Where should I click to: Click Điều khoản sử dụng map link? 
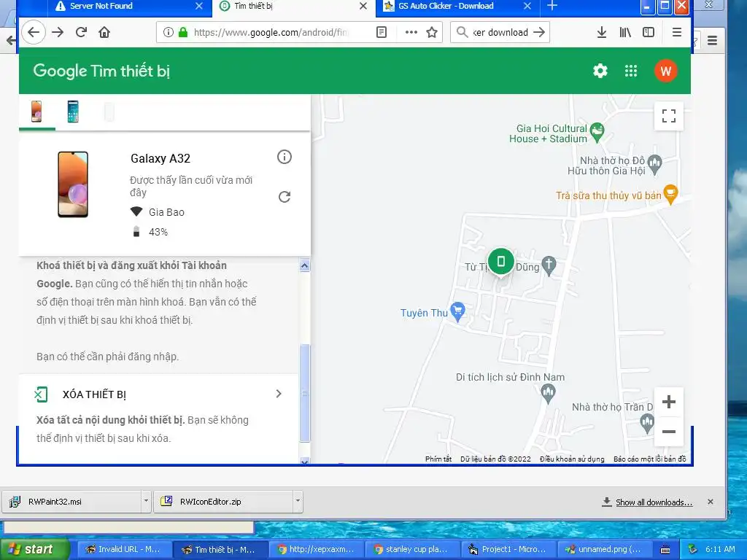pyautogui.click(x=572, y=459)
